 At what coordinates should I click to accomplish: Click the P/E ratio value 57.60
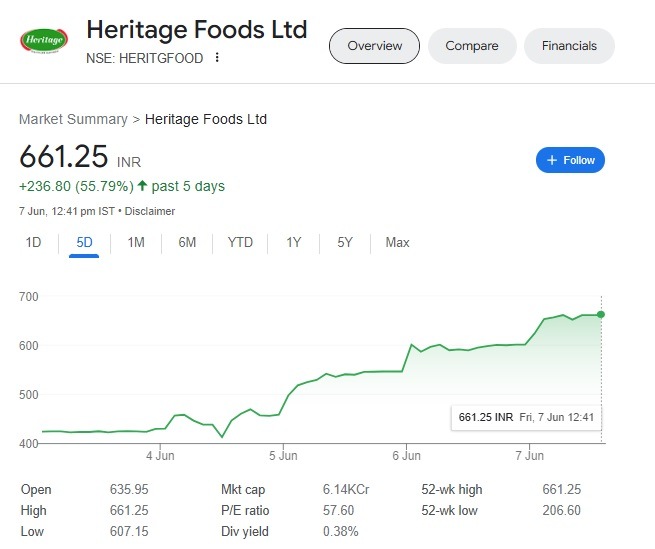click(338, 510)
